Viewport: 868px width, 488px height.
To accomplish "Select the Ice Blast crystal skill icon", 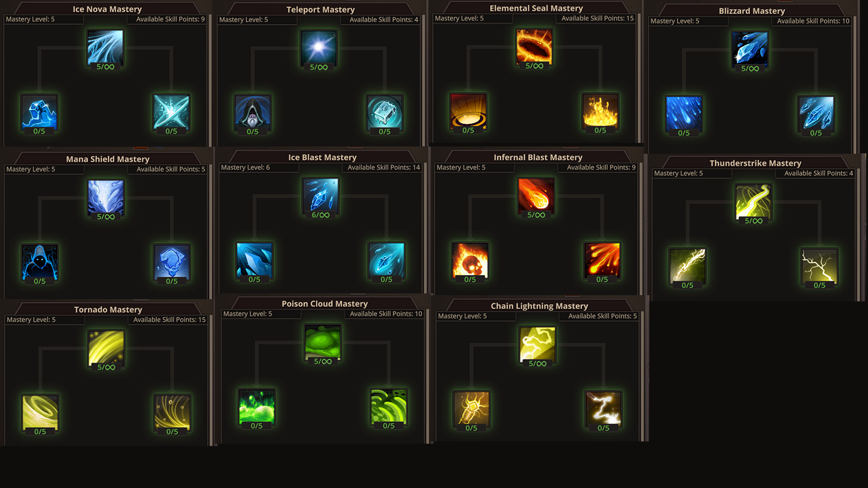I will (320, 195).
